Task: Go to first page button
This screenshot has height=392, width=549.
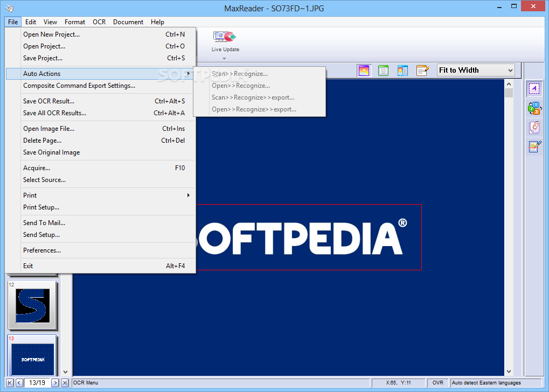Action: coord(10,383)
